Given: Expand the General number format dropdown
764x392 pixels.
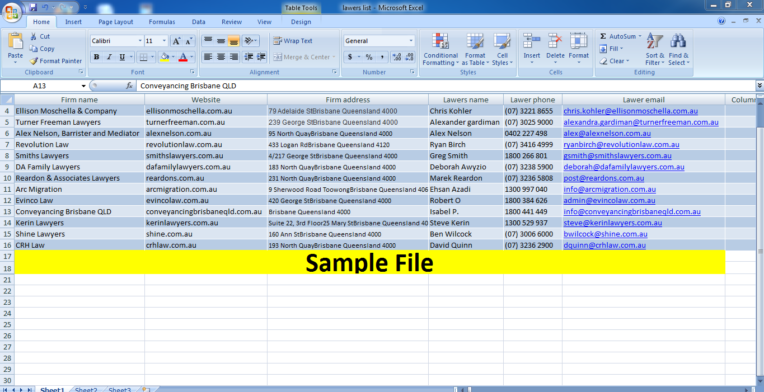Looking at the screenshot, I should (x=411, y=41).
